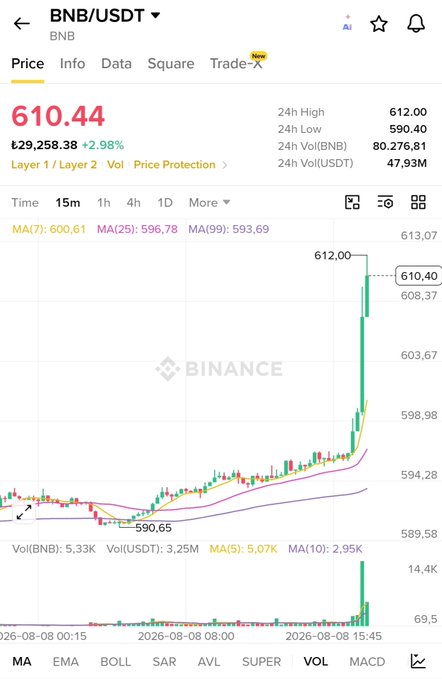The image size is (442, 679).
Task: Expand chart to fullscreen arrows icon
Action: tap(24, 513)
